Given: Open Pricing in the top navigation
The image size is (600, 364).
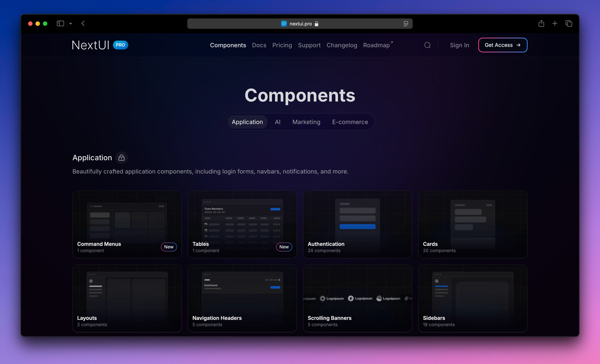Looking at the screenshot, I should tap(282, 45).
